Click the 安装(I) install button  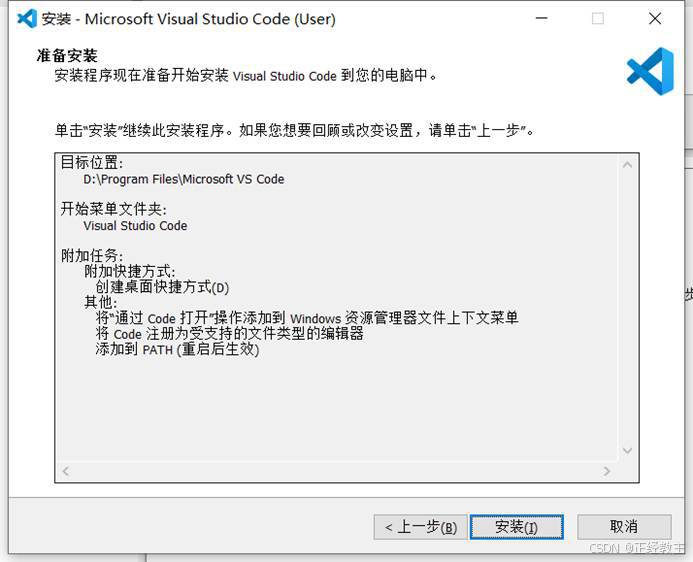(x=517, y=527)
